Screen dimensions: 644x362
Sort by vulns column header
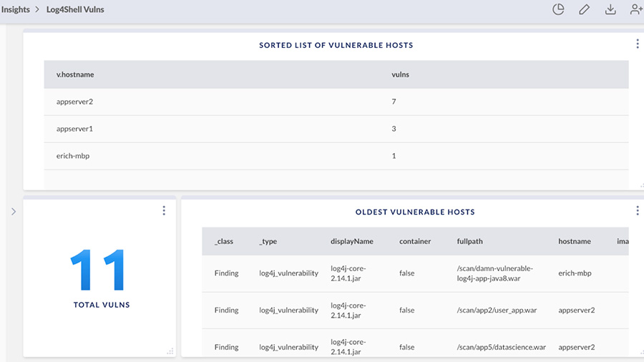tap(400, 74)
